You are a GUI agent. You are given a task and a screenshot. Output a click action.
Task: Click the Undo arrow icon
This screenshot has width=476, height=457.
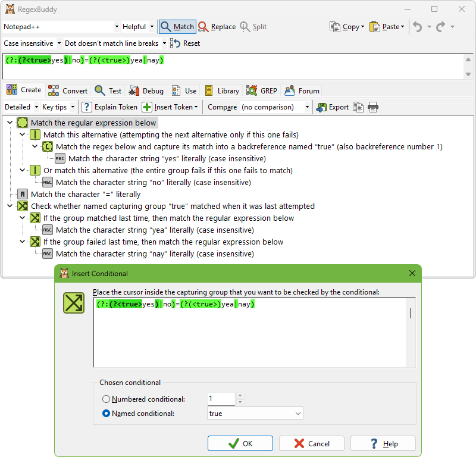tap(418, 27)
